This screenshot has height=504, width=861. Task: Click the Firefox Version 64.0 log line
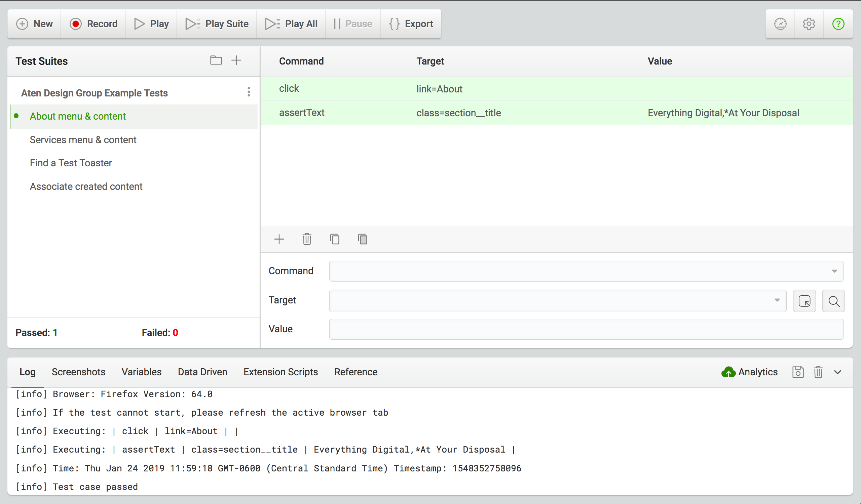[114, 394]
